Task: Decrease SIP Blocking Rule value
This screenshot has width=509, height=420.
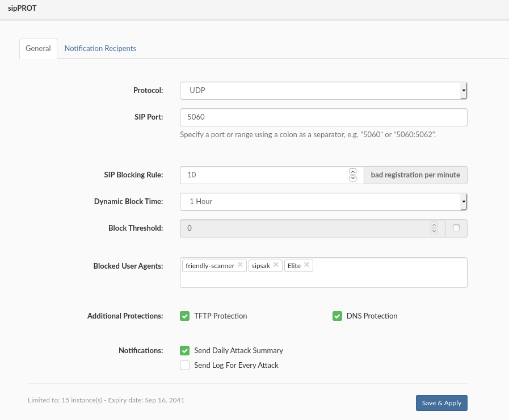Action: (352, 179)
